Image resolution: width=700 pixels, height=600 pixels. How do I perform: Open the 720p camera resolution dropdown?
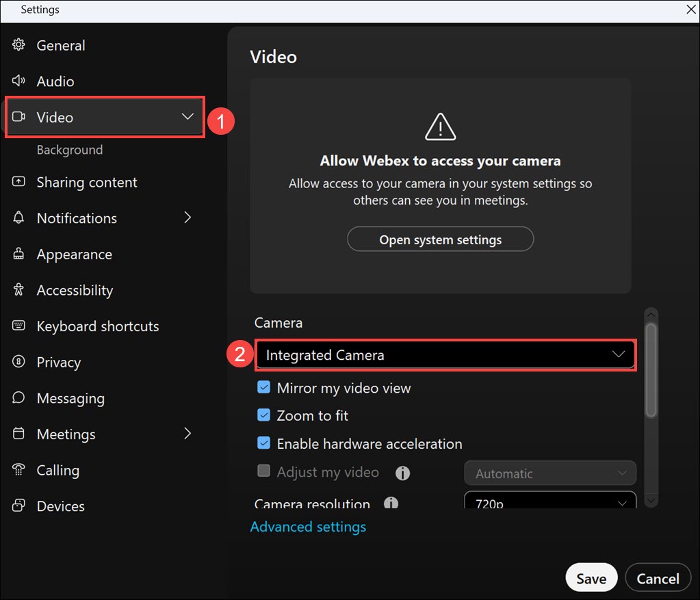point(550,503)
